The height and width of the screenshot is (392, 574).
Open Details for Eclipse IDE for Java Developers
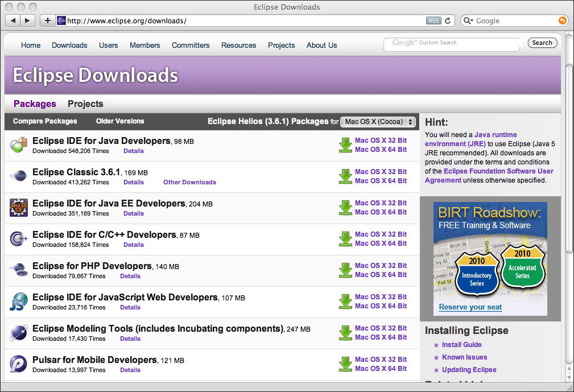[134, 151]
